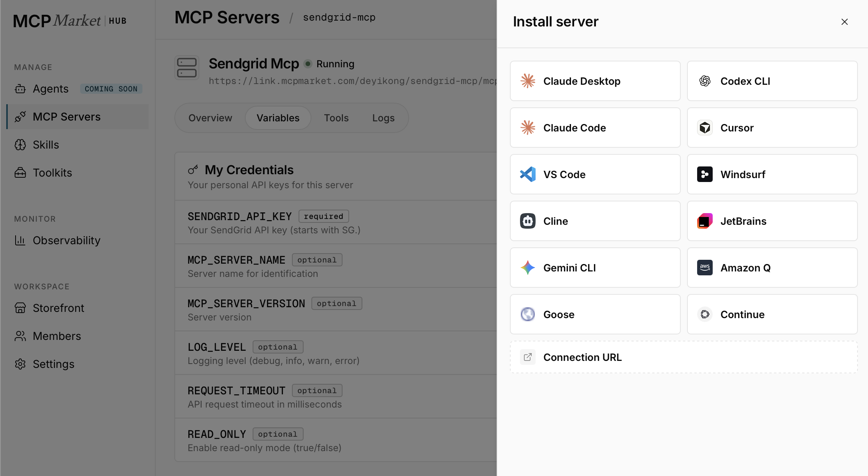Image resolution: width=868 pixels, height=476 pixels.
Task: Click the MCP Market HUB logo
Action: tap(70, 21)
